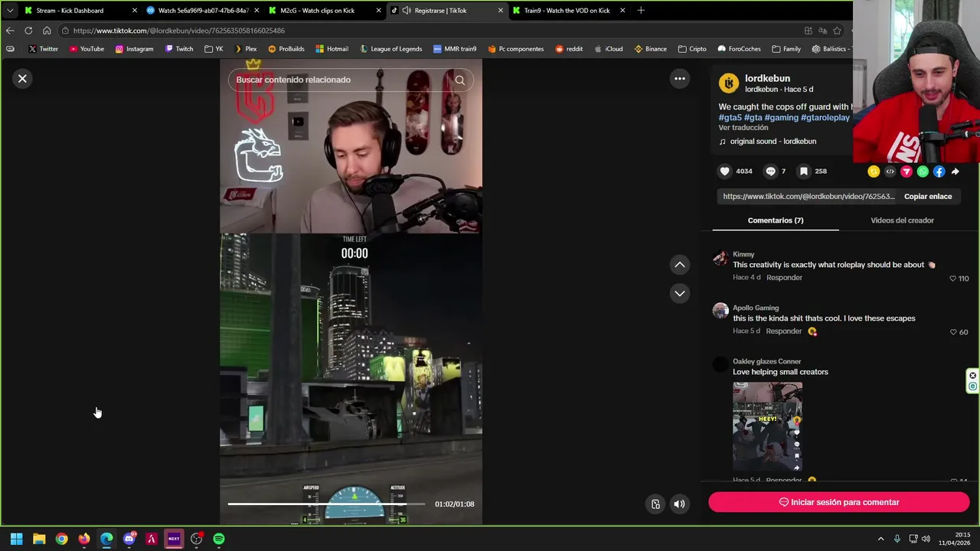The width and height of the screenshot is (980, 551).
Task: Reply to Apollo Gaming's comment
Action: pos(784,331)
